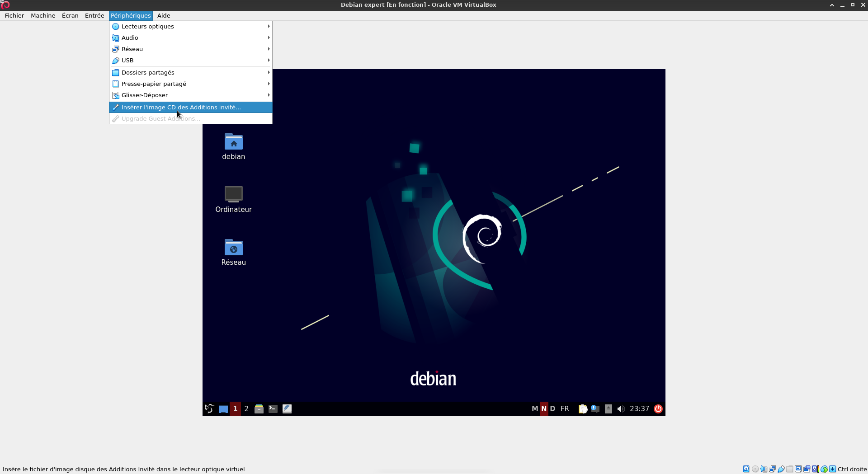Click the FR keyboard layout indicator

pyautogui.click(x=565, y=408)
